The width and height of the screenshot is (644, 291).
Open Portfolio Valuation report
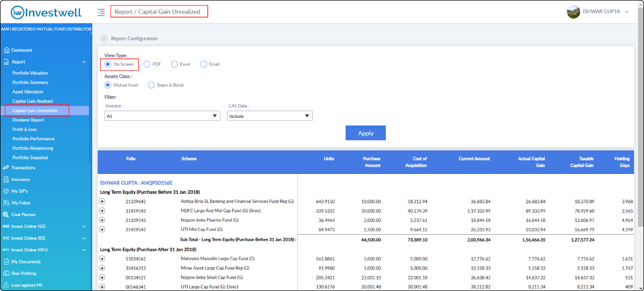click(x=30, y=73)
